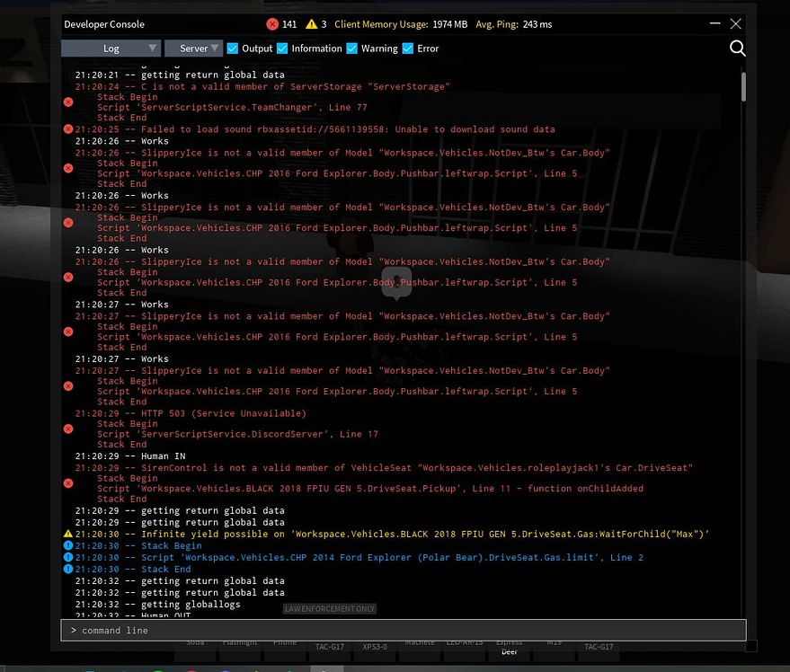Open search in the Developer Console
Viewport: 790px width, 672px height.
(x=737, y=49)
